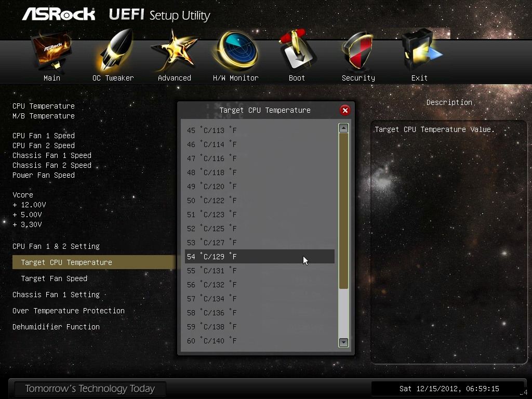Click the + 5.00V voltage label

tap(27, 215)
